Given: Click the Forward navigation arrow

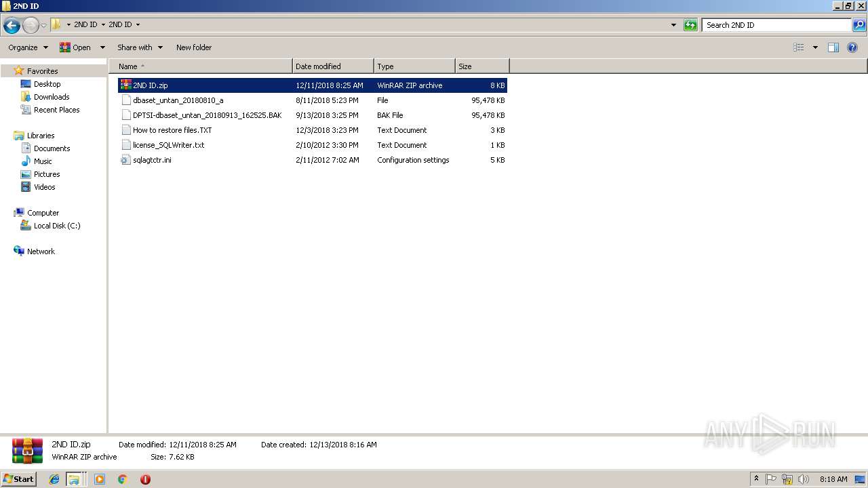Looking at the screenshot, I should click(x=31, y=25).
